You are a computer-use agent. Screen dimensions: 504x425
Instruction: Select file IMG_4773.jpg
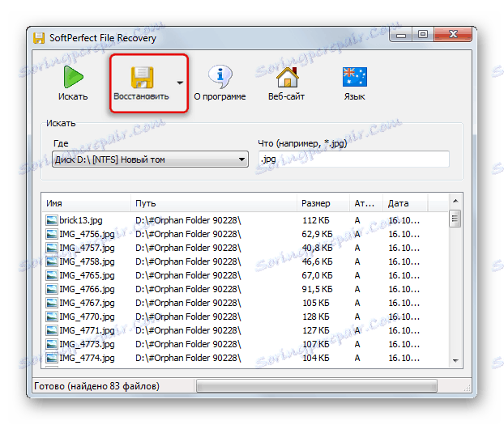click(x=87, y=344)
